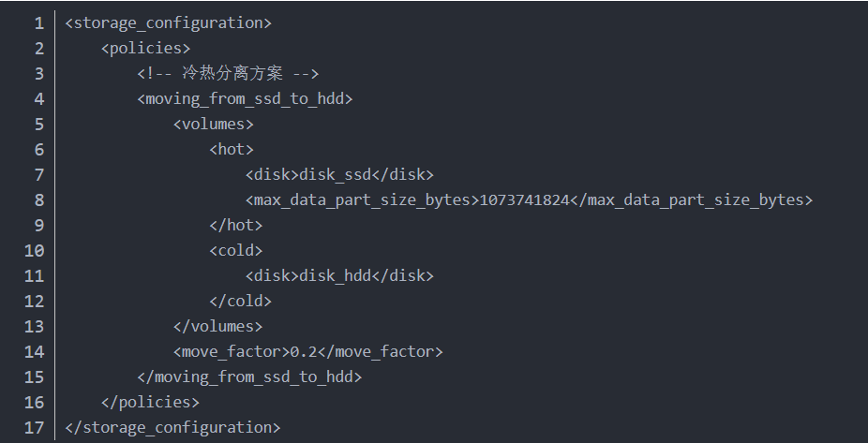Click the closing moving_from_ssd_to_hdd tag

coord(249,377)
